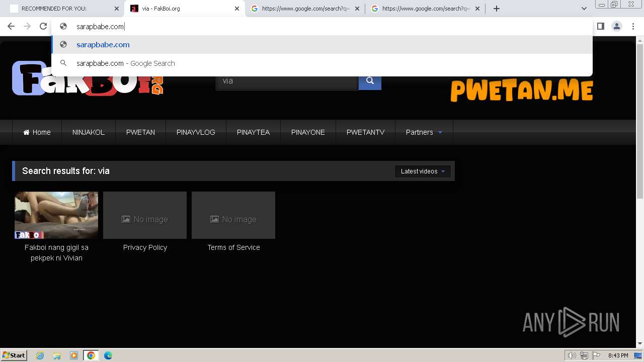Close the first Google search tab
644x362 pixels.
point(357,9)
